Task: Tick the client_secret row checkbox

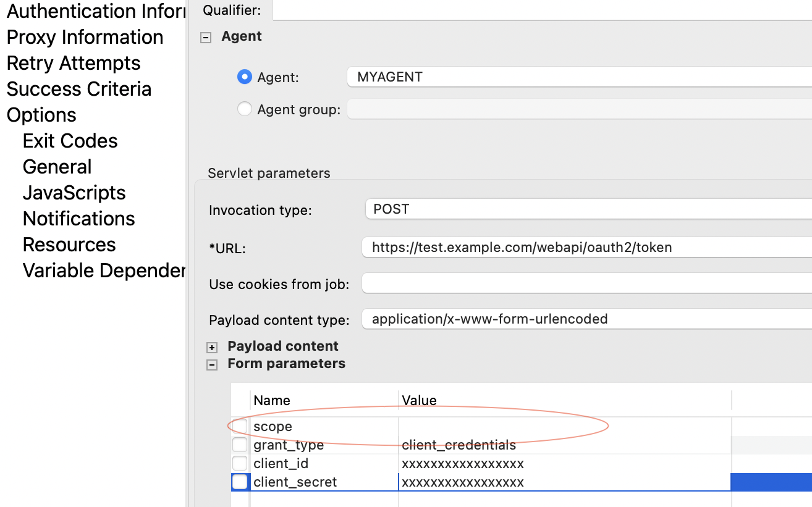Action: click(240, 482)
